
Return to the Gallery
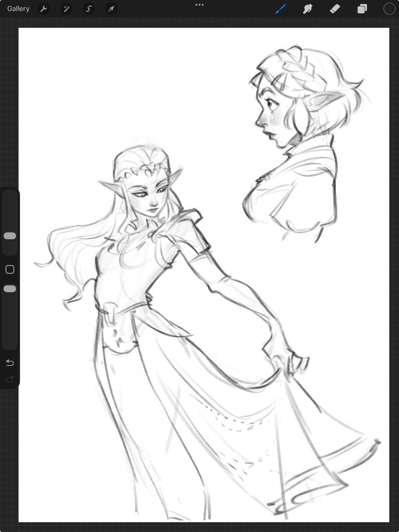[x=18, y=9]
